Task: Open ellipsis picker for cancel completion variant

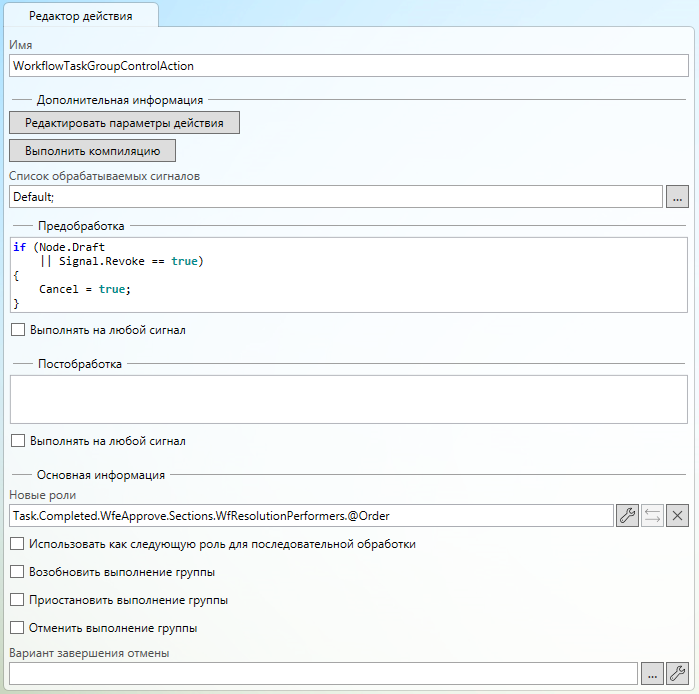Action: click(652, 673)
